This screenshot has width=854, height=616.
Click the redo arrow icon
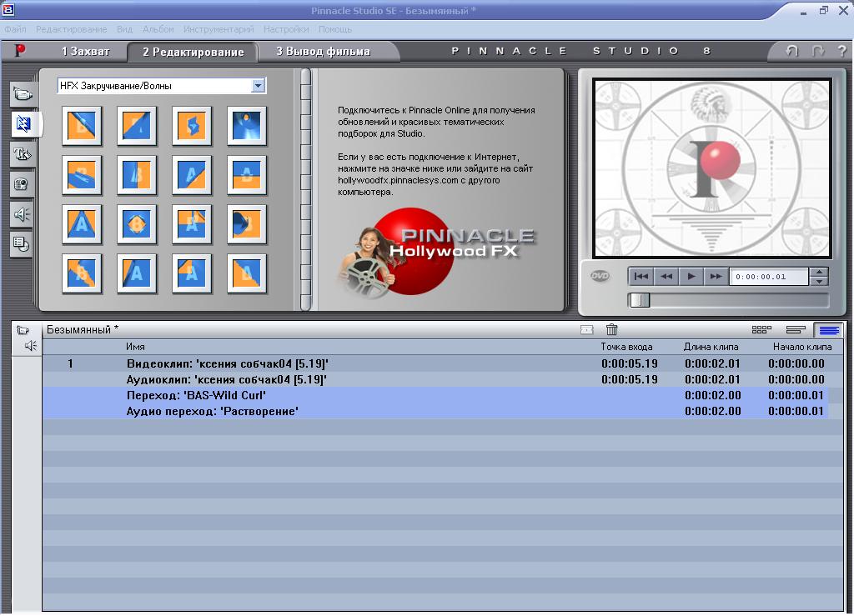[817, 51]
